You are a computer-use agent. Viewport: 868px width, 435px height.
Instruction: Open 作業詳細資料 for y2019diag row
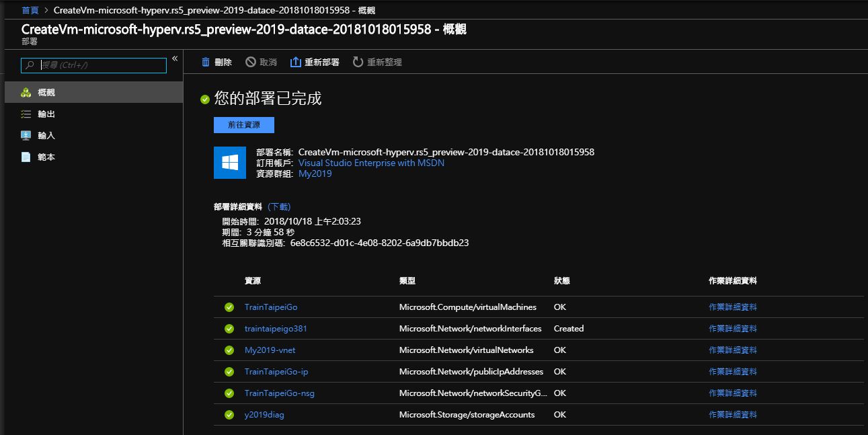pos(733,415)
